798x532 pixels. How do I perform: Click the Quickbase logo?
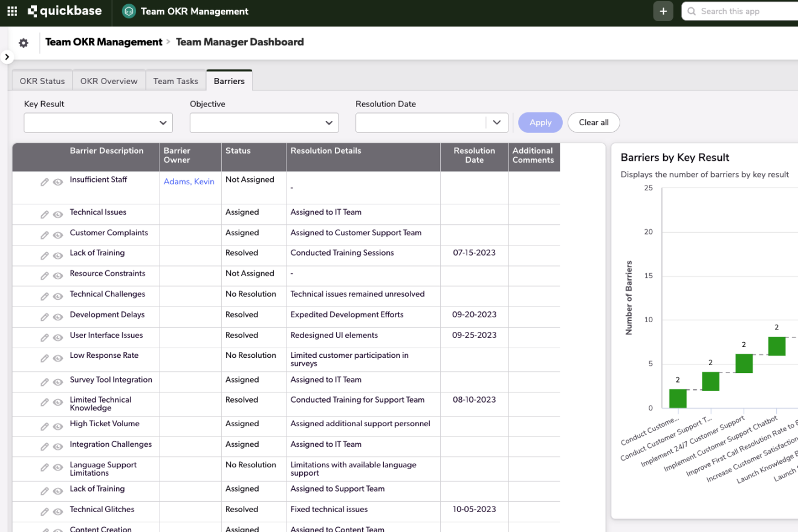65,11
